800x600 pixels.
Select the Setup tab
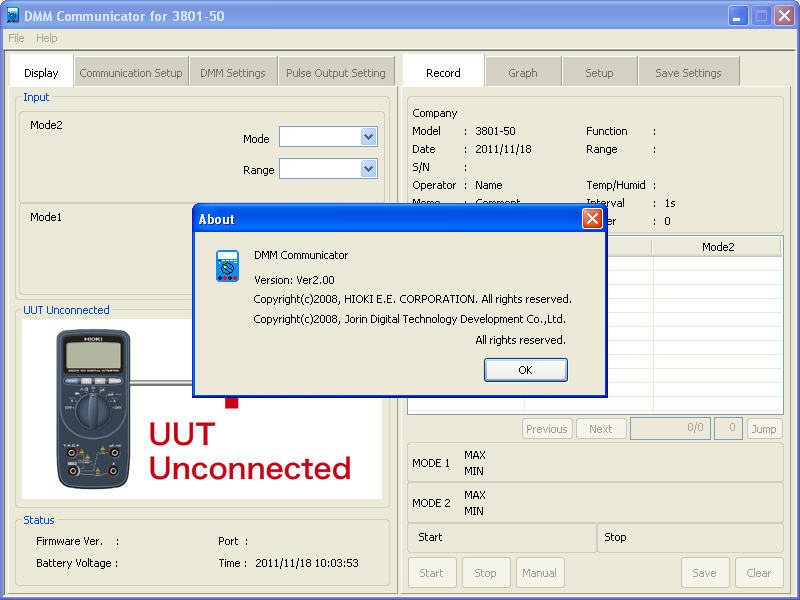pos(599,73)
